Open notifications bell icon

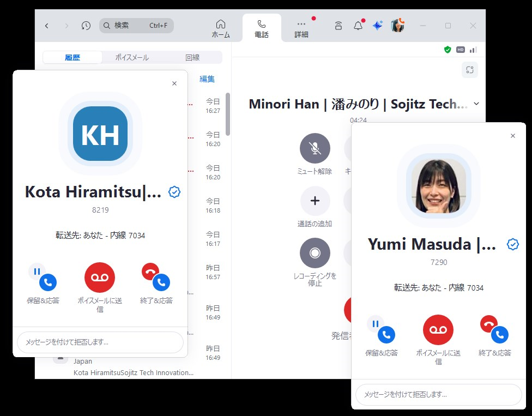(358, 26)
